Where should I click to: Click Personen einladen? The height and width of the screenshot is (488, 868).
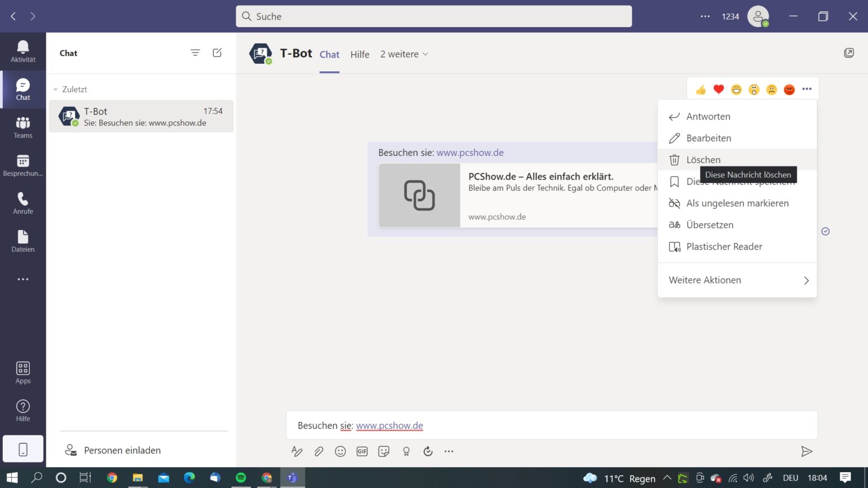[x=122, y=450]
